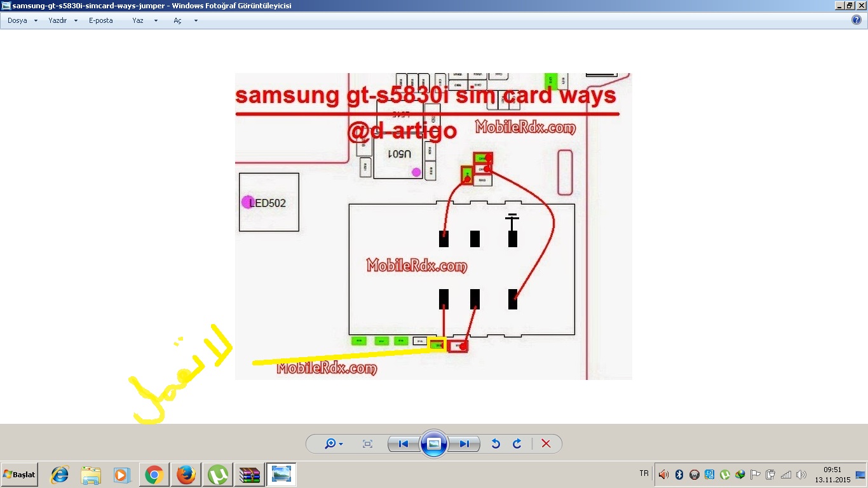Open the system volume tray icon
The width and height of the screenshot is (868, 488).
(801, 475)
